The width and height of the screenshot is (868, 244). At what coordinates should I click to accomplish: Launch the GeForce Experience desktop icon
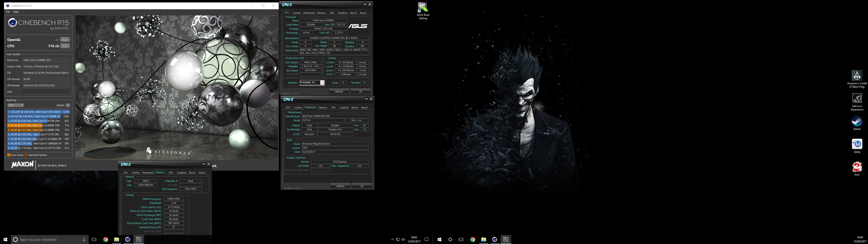click(856, 102)
